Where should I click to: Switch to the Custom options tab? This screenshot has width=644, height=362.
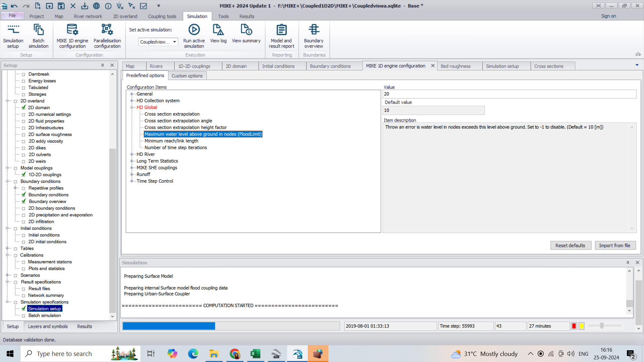click(187, 76)
